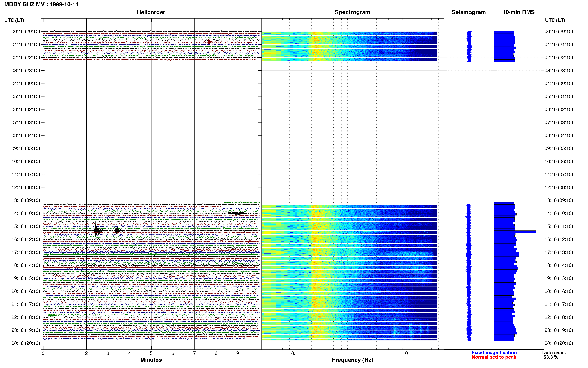Screen dimensions: 588x368
Task: Click the left time label '18:10 (14:10)'
Action: point(26,265)
